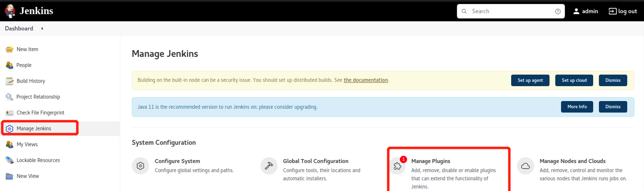Click the New Item icon in sidebar
Image resolution: width=644 pixels, height=191 pixels.
[x=9, y=49]
